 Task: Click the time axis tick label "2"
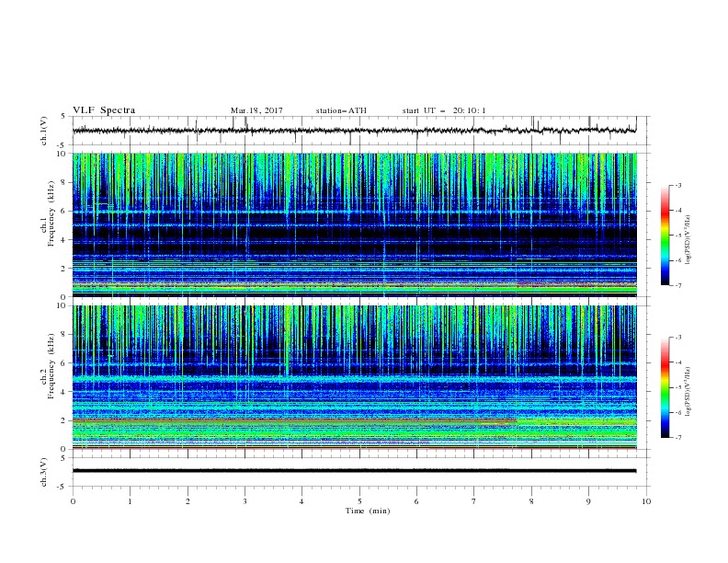pos(188,501)
